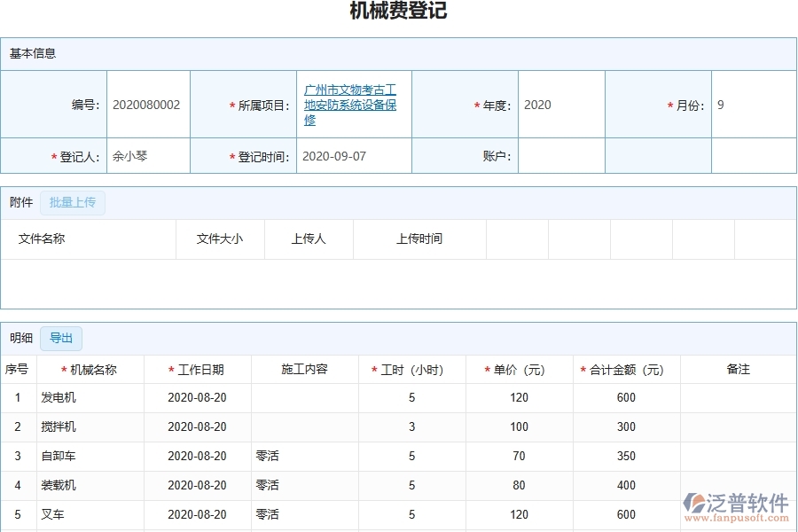Click the 文件名称 attachment column header
The image size is (798, 532).
42,239
